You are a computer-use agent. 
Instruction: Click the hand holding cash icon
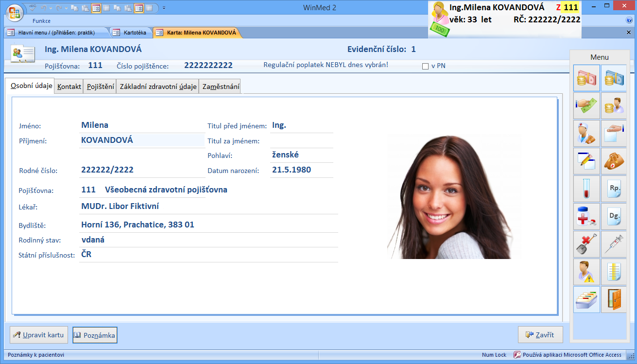[x=586, y=106]
